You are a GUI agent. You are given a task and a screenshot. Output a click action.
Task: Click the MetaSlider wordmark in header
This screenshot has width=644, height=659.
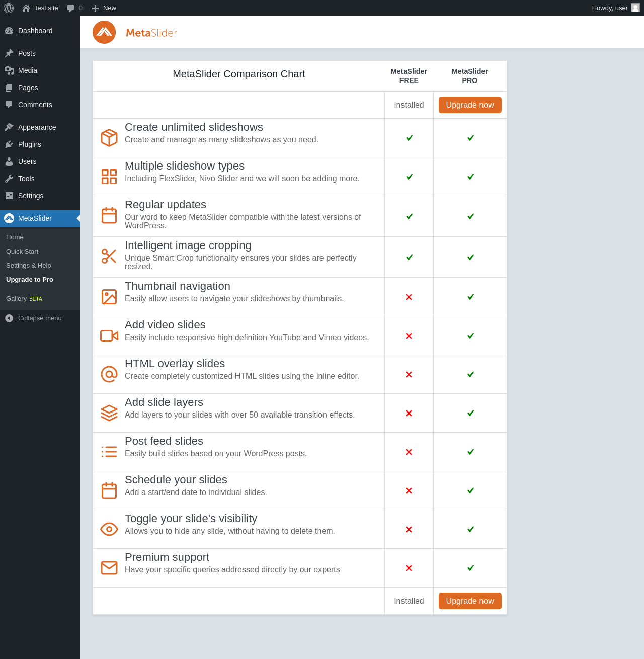point(151,33)
